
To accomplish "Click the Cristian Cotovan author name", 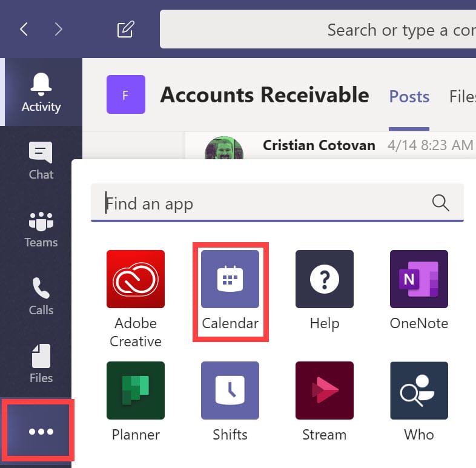I will (x=319, y=145).
